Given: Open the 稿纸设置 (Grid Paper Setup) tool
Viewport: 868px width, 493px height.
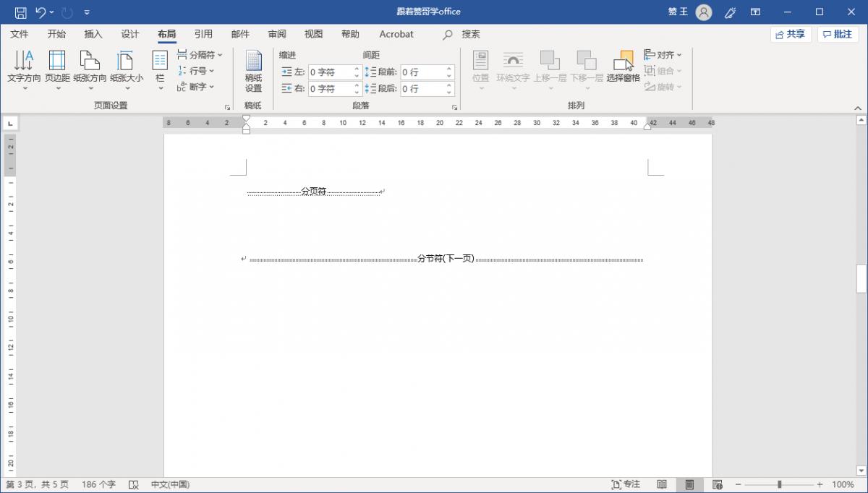Looking at the screenshot, I should 253,70.
